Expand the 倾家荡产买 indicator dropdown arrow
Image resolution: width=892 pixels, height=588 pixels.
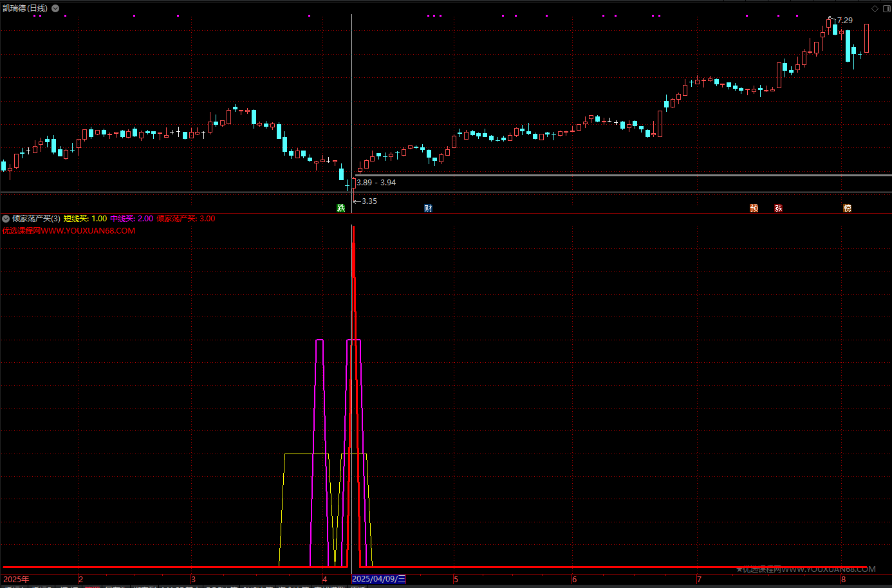[x=6, y=219]
